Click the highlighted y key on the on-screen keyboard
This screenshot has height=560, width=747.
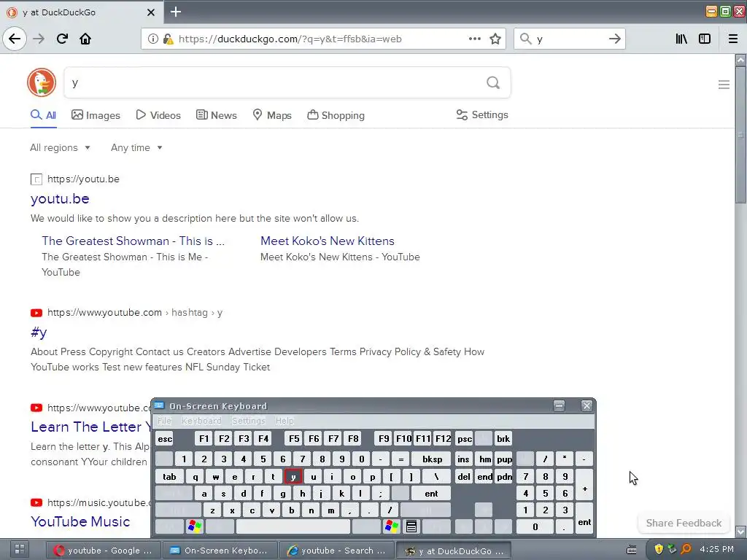[293, 477]
